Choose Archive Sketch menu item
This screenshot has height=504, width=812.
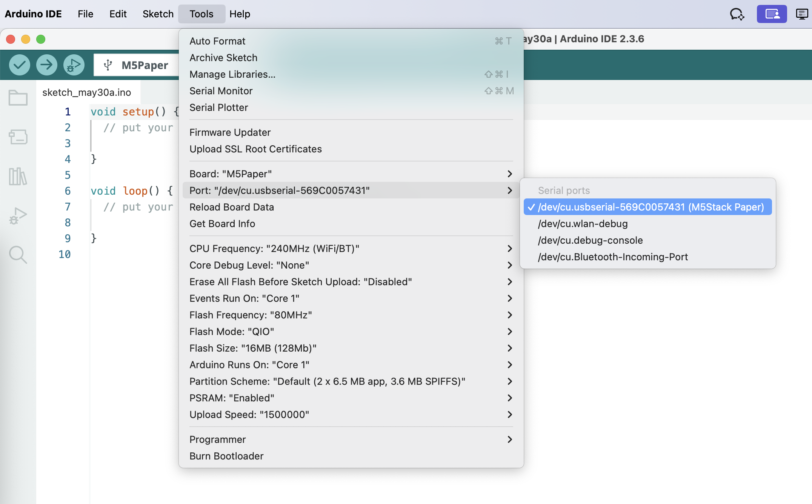(351, 57)
